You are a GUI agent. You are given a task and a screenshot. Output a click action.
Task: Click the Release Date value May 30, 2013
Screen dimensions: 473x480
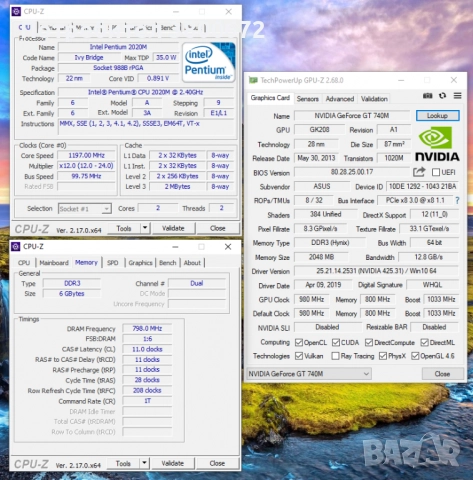point(316,158)
